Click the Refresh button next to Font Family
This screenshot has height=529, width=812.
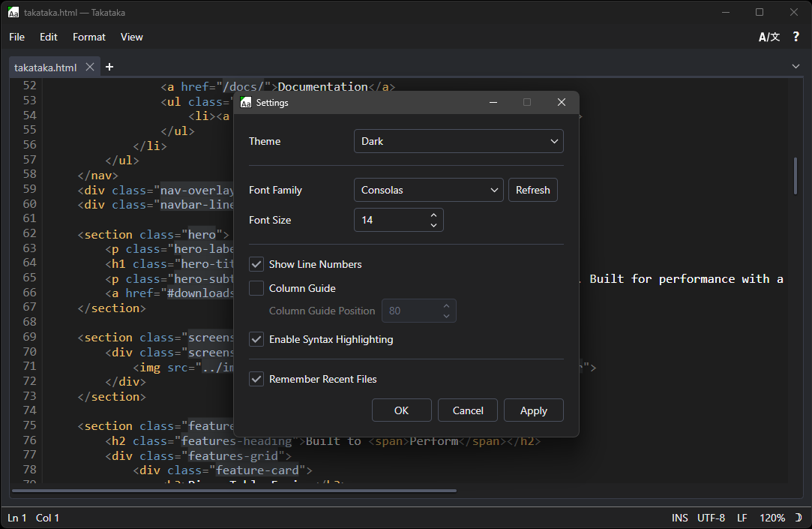pyautogui.click(x=533, y=190)
